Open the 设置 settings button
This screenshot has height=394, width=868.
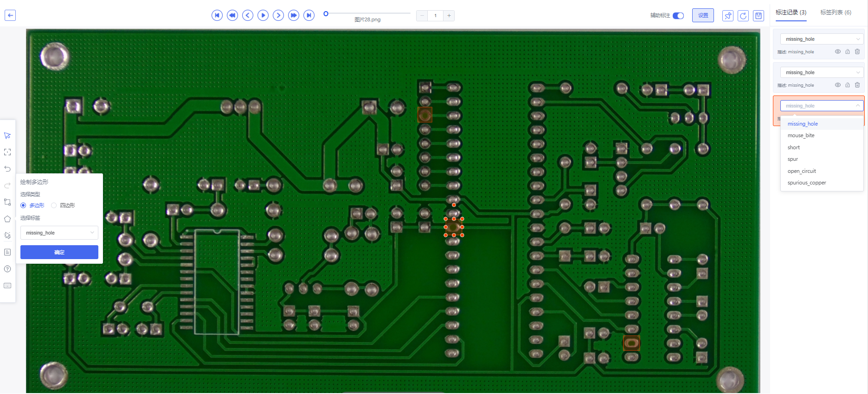[703, 16]
